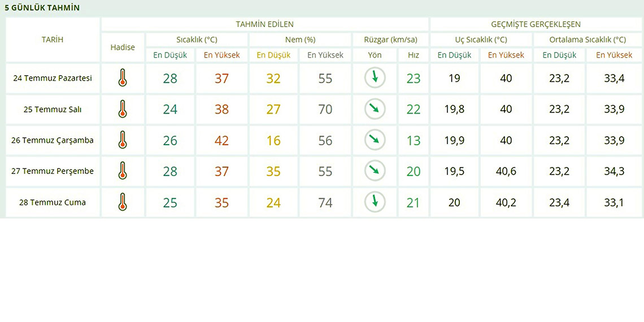Click the thermometer icon for 24 Temmuz Pazartesi

[x=123, y=78]
